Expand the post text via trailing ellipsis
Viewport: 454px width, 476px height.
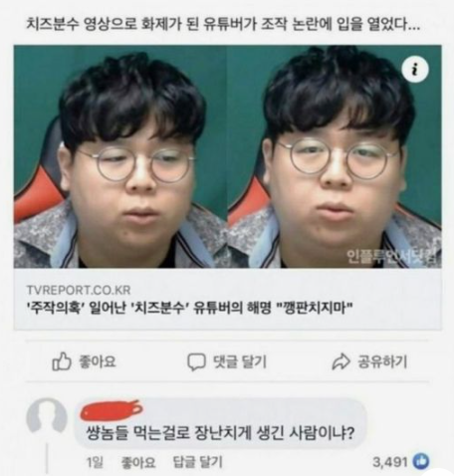point(413,26)
